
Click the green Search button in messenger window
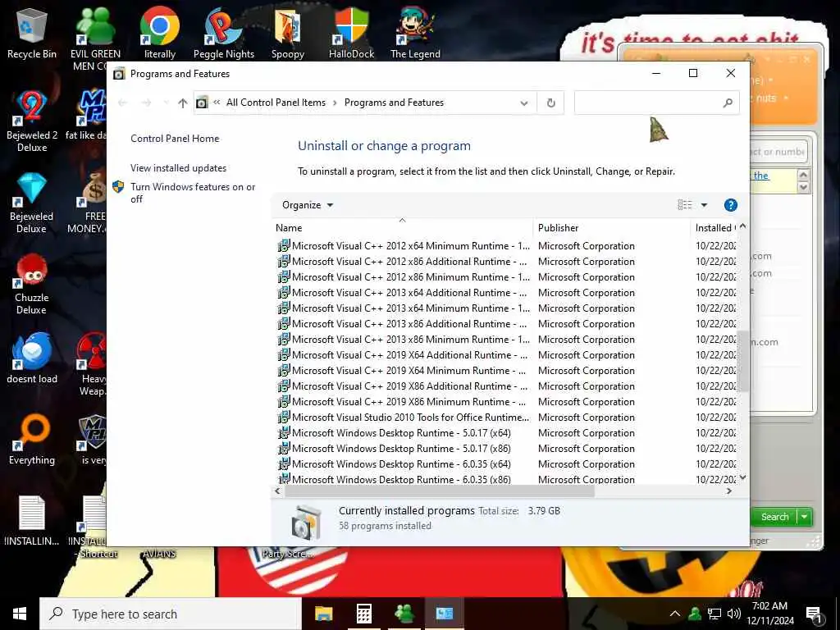(x=774, y=517)
